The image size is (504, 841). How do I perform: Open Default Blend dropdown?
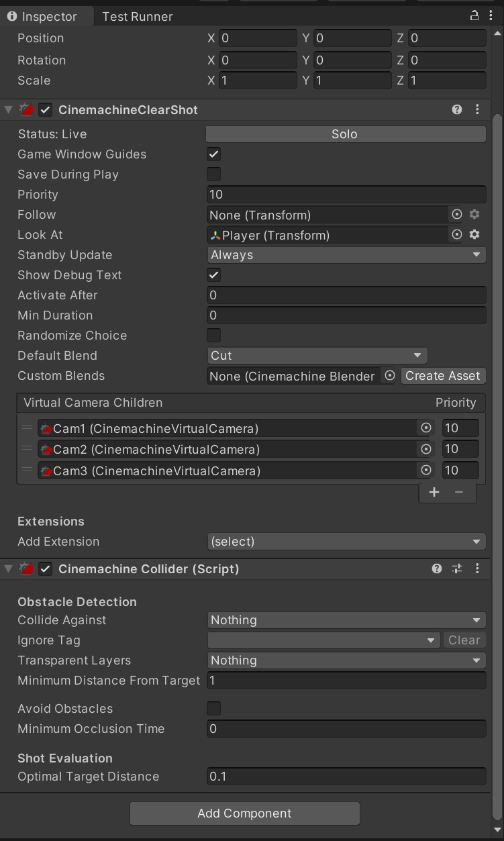[316, 356]
